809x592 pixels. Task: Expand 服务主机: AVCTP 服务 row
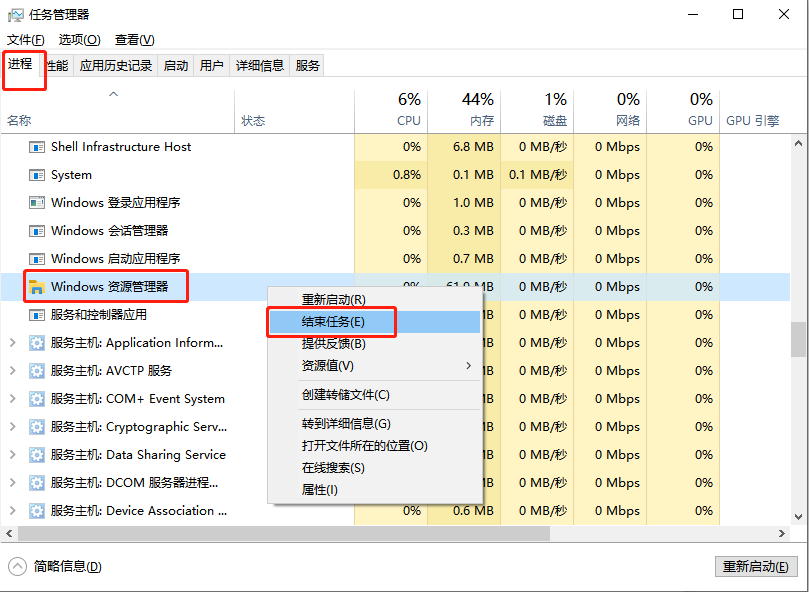click(13, 371)
